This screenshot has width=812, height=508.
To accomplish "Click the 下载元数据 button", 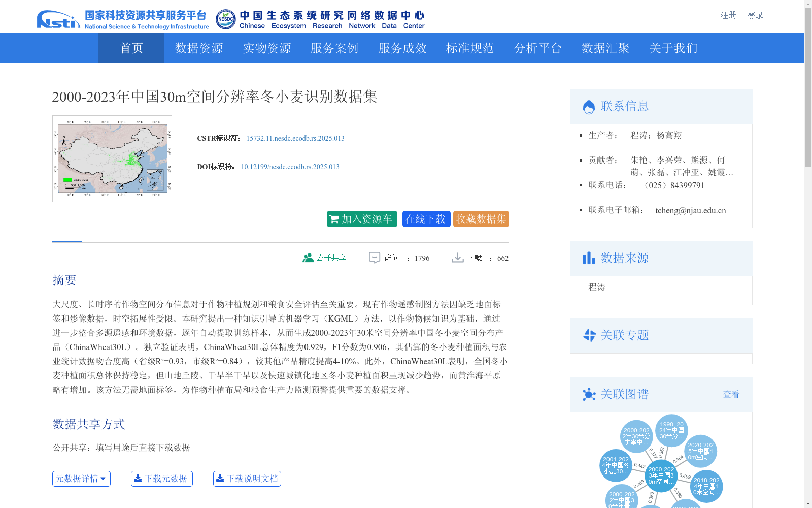I will (162, 479).
